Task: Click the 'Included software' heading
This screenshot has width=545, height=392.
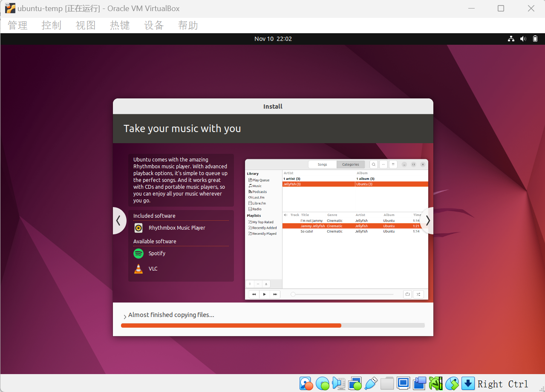Action: 154,216
